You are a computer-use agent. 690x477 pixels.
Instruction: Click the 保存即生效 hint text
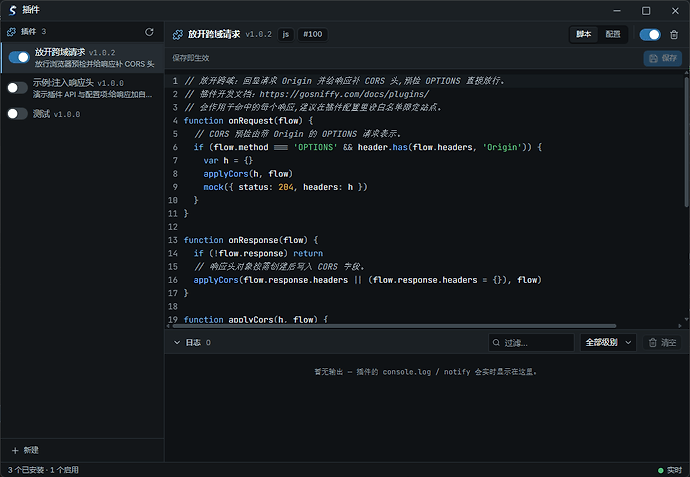[x=191, y=58]
